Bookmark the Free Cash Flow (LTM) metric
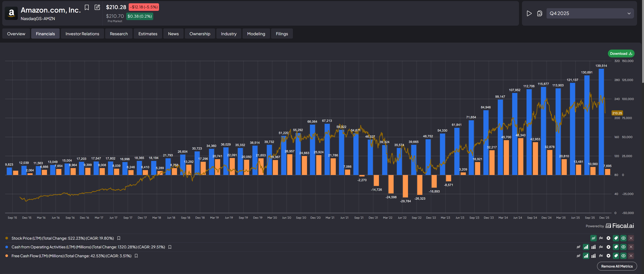Screen dimensions: 644x274 coord(136,256)
